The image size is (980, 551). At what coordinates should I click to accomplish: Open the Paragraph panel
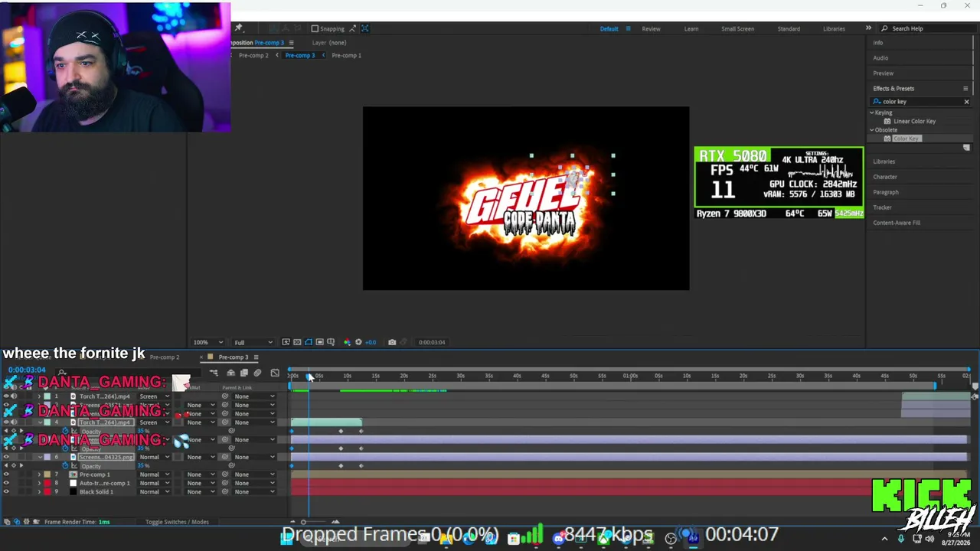coord(886,192)
